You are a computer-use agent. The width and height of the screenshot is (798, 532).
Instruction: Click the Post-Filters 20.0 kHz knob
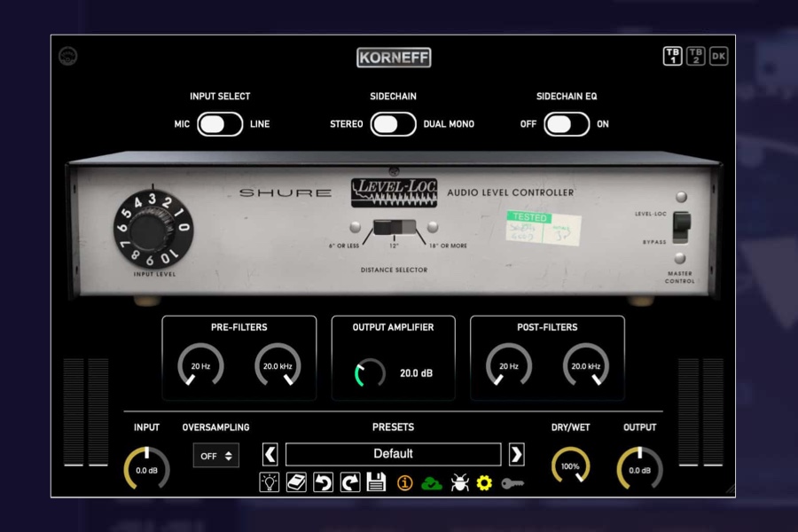click(586, 365)
